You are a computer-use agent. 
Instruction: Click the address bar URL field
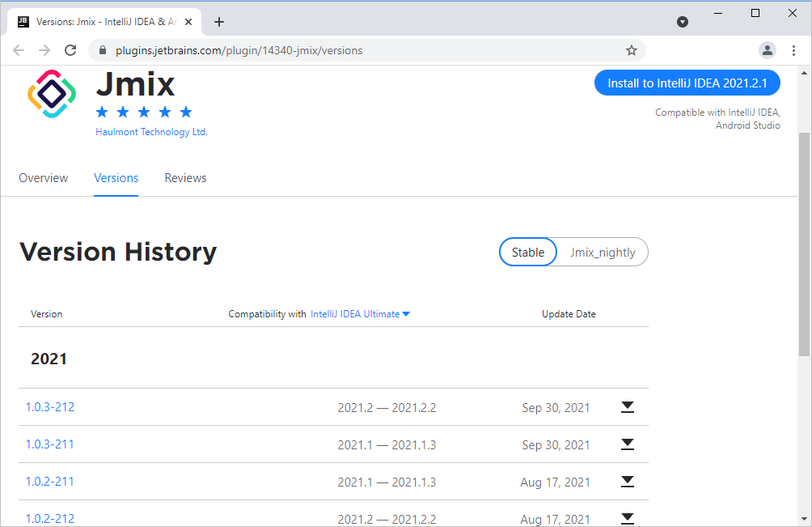pos(364,50)
